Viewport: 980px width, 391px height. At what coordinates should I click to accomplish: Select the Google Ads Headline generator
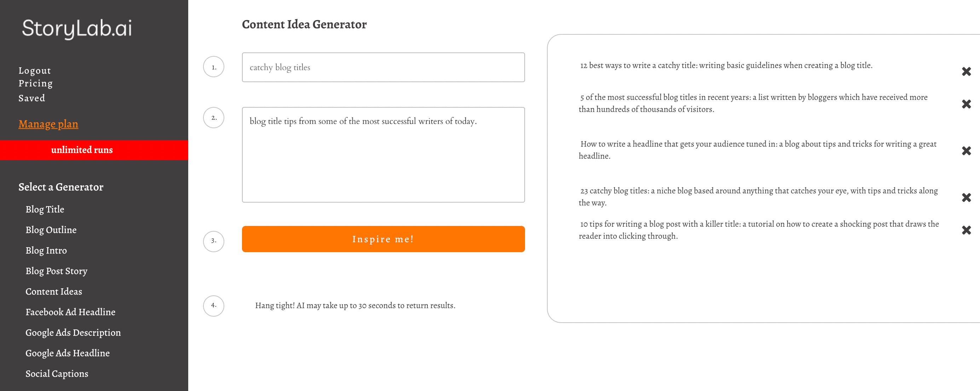point(68,353)
